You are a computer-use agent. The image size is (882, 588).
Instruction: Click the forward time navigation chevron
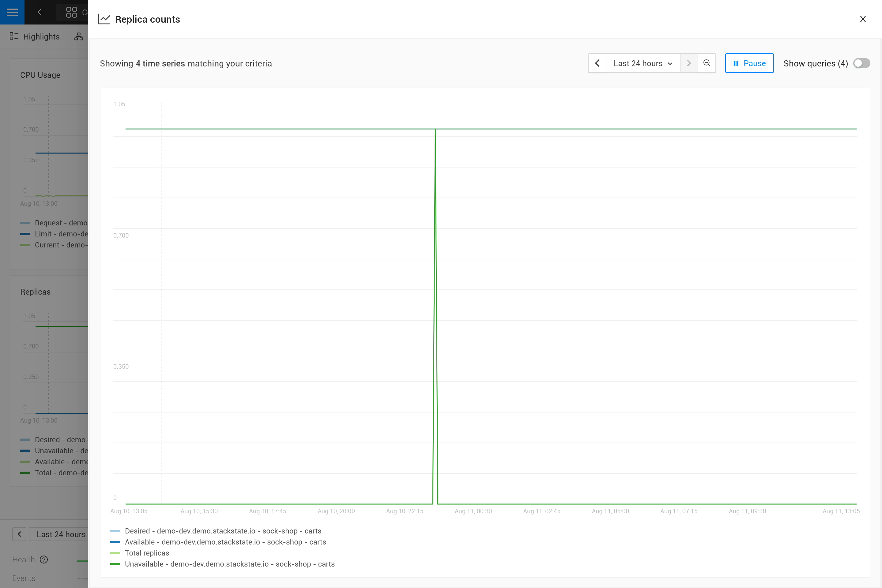pos(689,63)
